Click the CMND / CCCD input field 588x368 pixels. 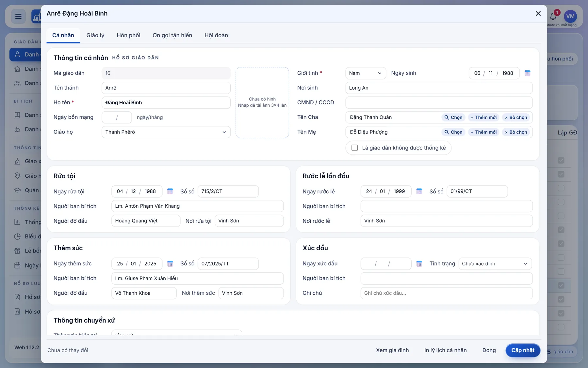(x=439, y=103)
